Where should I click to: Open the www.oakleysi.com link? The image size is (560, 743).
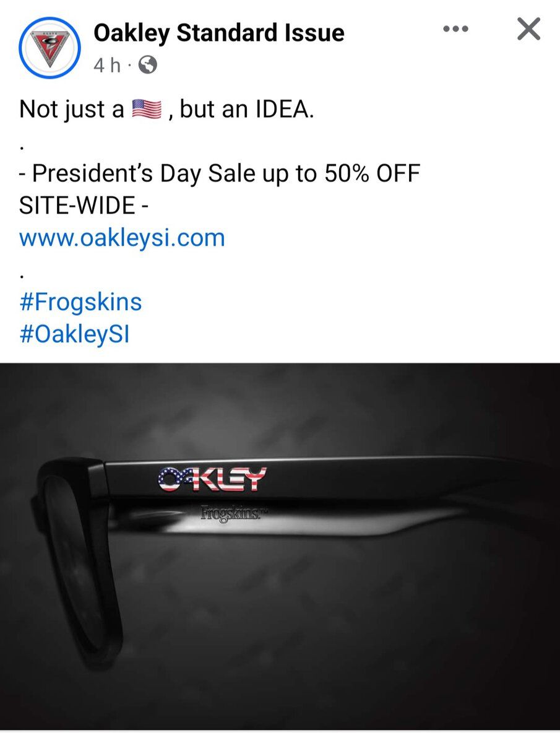point(122,238)
